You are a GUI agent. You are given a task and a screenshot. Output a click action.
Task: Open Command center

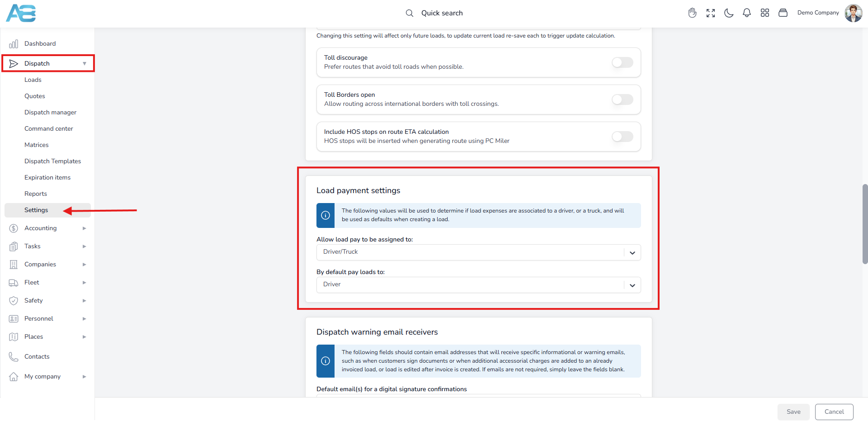coord(49,128)
